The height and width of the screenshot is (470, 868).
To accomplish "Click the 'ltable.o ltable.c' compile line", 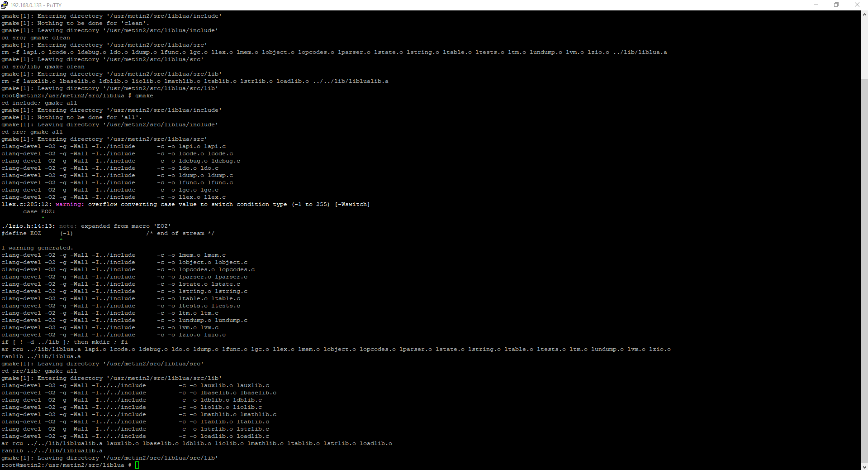I will [x=121, y=298].
